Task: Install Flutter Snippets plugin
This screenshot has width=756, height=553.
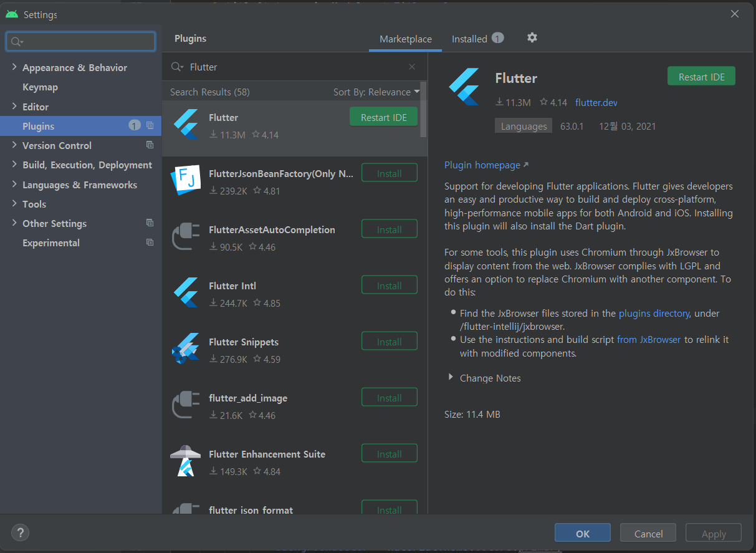Action: (x=390, y=342)
